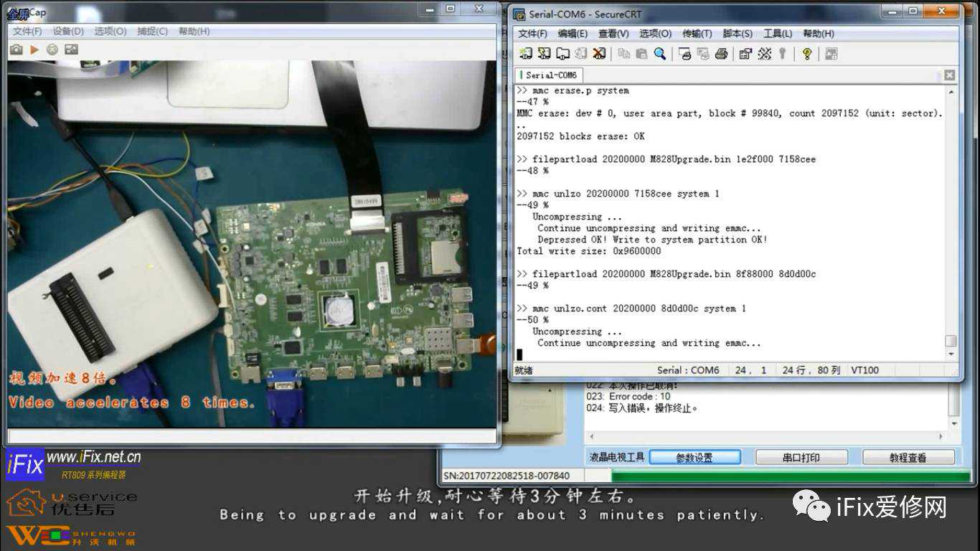The width and height of the screenshot is (980, 551).
Task: Start capture with the orange play icon
Action: click(x=34, y=50)
